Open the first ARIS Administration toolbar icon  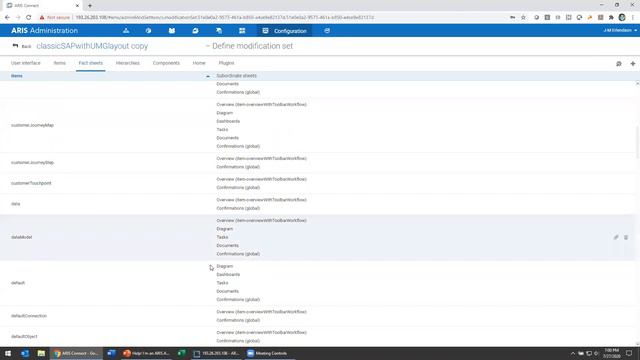point(126,31)
